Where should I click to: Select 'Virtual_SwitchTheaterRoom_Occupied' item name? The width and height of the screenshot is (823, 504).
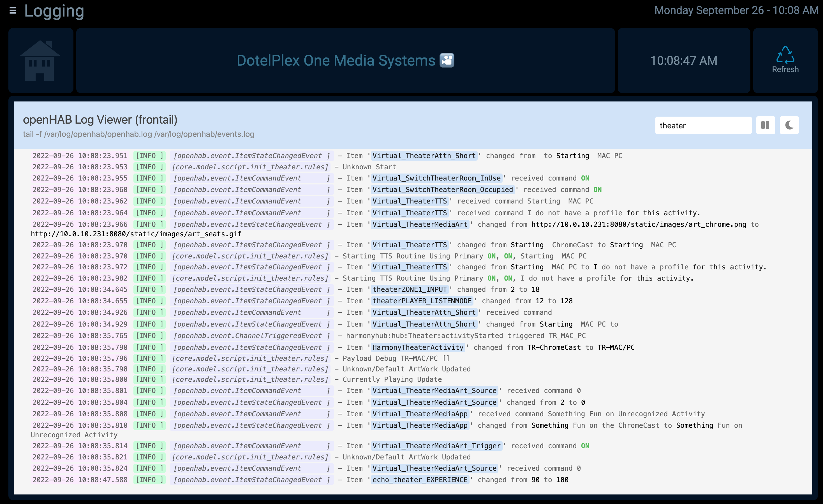click(443, 189)
